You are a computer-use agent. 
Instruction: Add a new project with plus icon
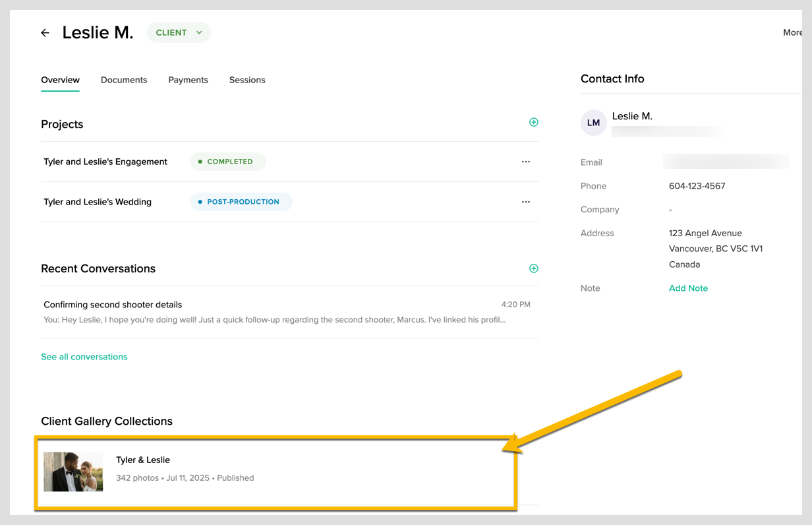coord(534,122)
